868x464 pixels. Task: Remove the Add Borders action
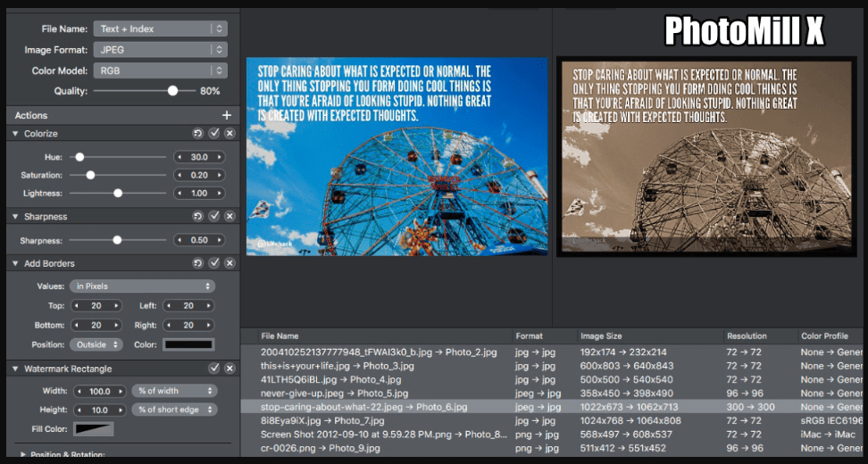(x=230, y=263)
